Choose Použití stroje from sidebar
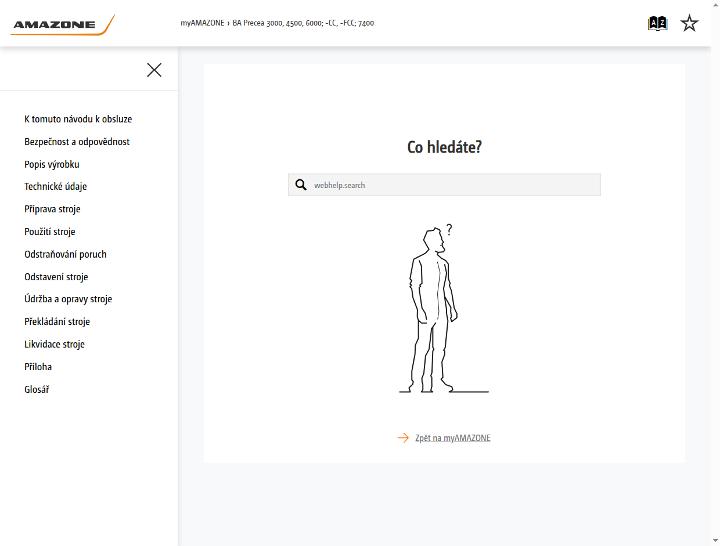 point(50,231)
